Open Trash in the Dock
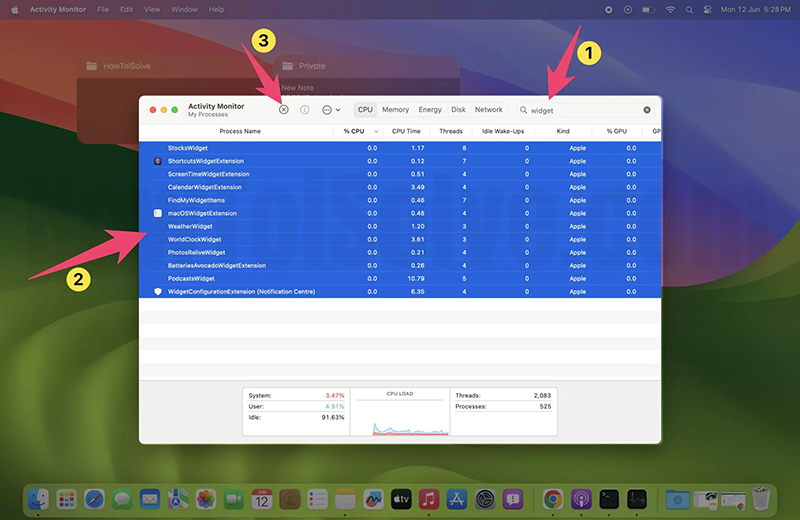 761,499
